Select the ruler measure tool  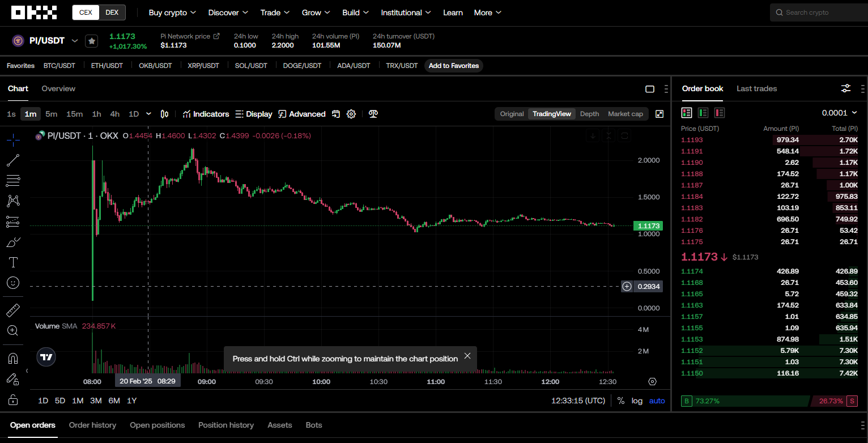pyautogui.click(x=13, y=310)
